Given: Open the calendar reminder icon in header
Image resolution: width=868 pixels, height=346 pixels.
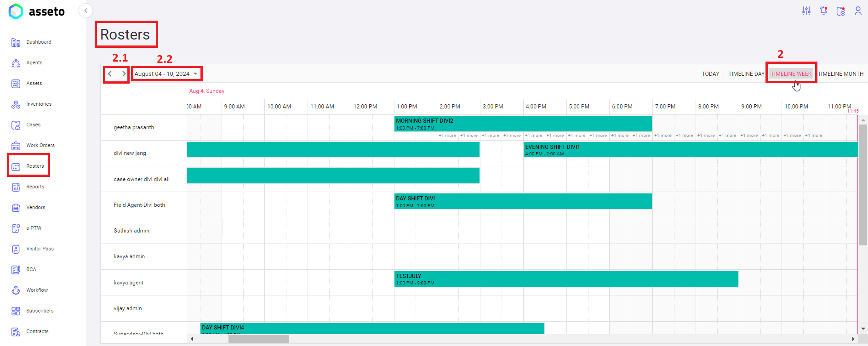Looking at the screenshot, I should (841, 11).
